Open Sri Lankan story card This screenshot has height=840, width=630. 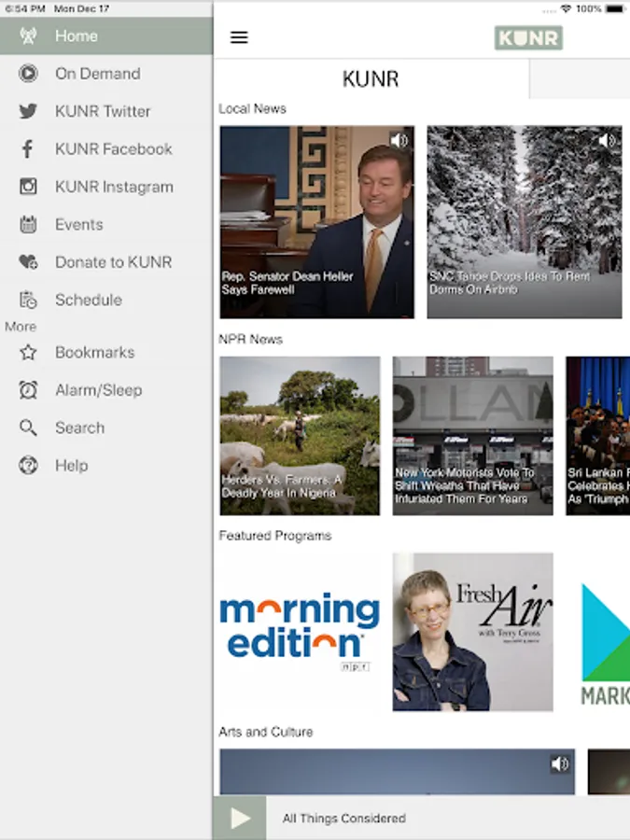click(x=598, y=436)
